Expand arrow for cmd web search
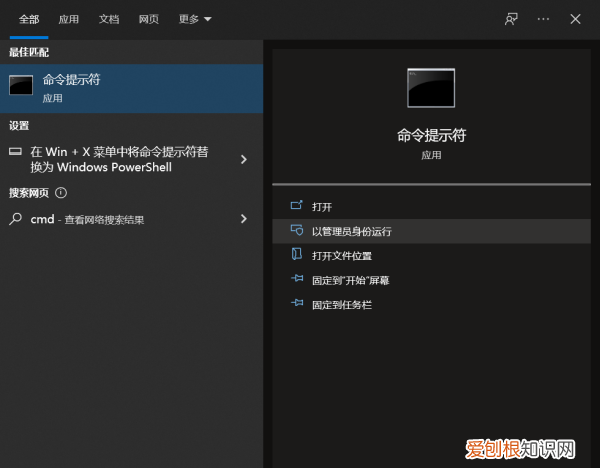The image size is (600, 468). point(244,219)
